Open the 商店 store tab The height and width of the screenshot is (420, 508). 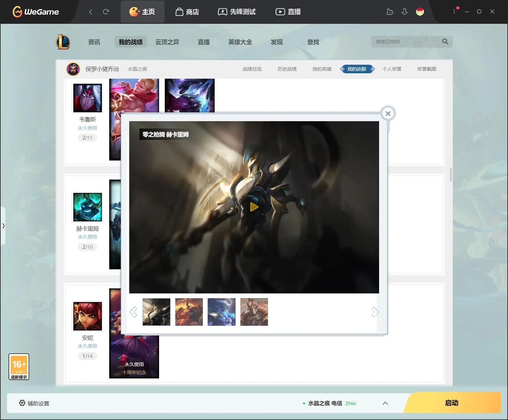(187, 12)
